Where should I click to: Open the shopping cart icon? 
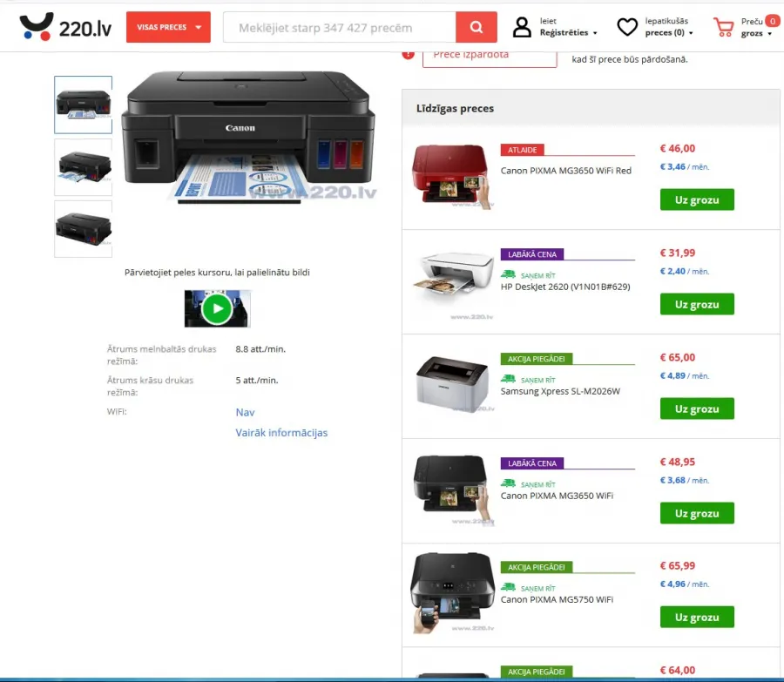coord(724,27)
